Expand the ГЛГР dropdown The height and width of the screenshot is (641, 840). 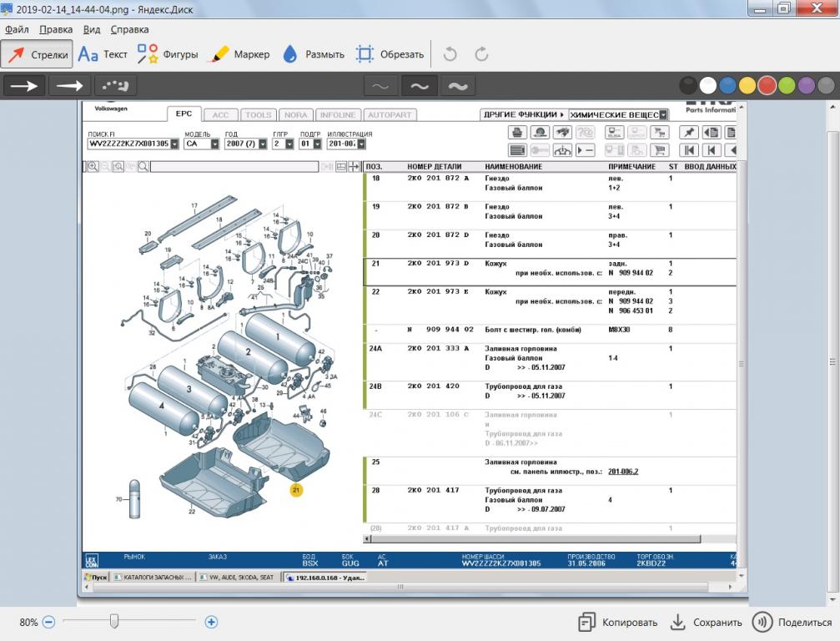click(x=289, y=144)
